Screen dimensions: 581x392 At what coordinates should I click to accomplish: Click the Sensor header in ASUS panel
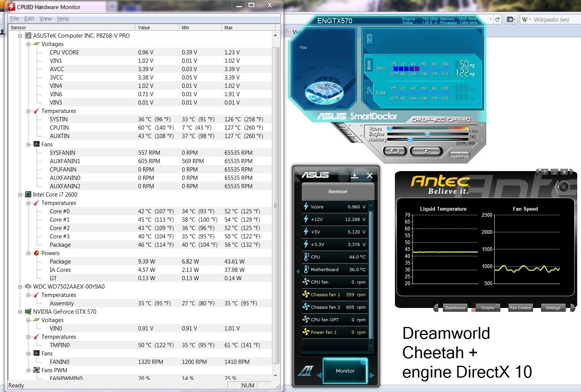tap(338, 191)
